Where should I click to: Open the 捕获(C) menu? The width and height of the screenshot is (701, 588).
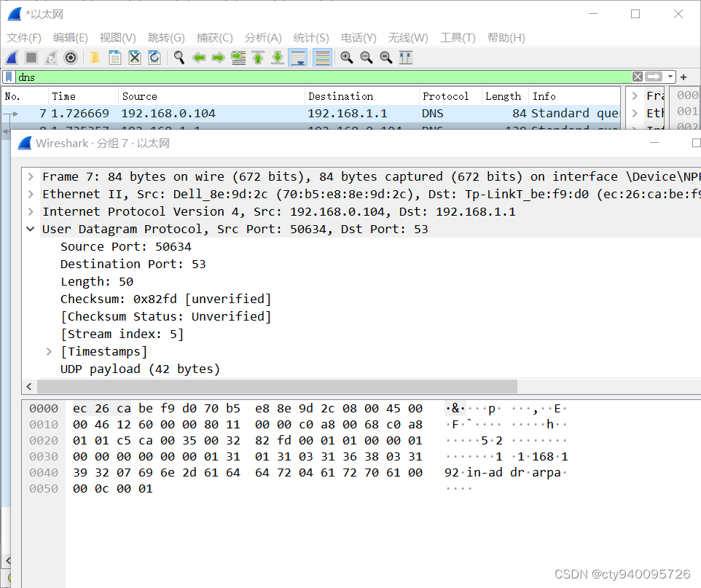pyautogui.click(x=214, y=38)
